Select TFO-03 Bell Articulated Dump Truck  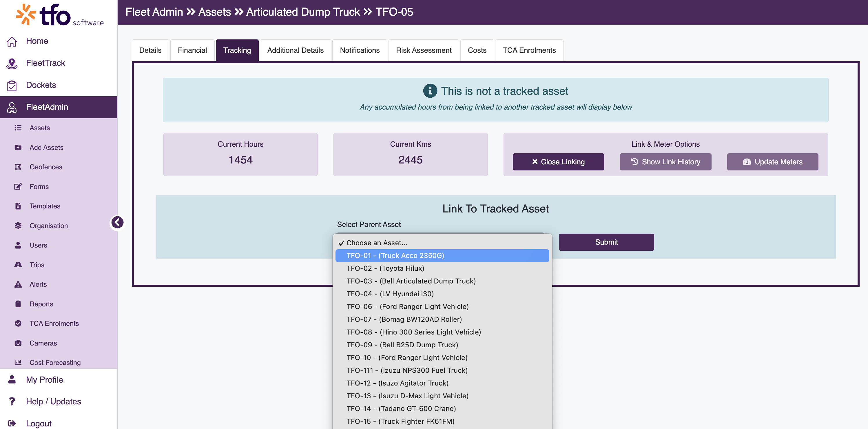point(442,281)
